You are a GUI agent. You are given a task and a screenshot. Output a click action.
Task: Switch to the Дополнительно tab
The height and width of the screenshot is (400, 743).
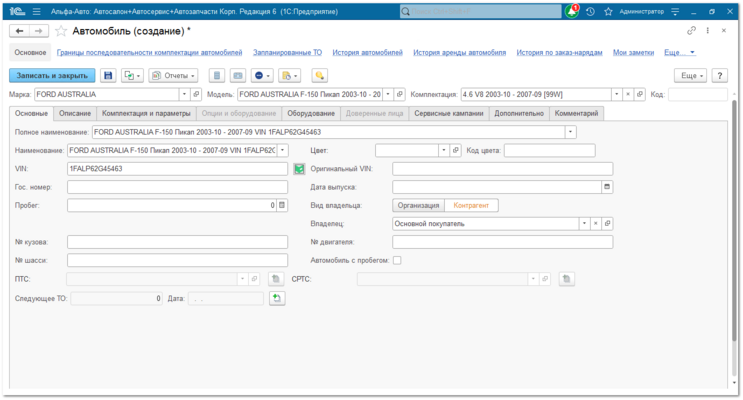click(519, 113)
